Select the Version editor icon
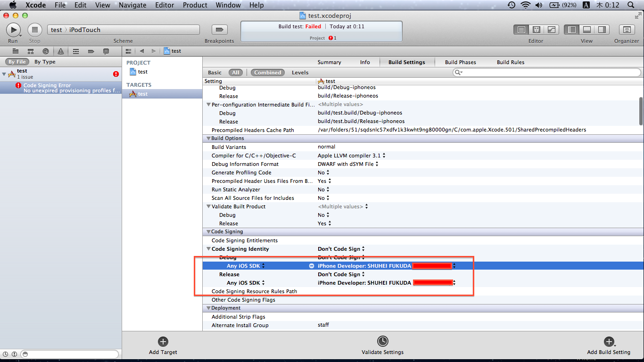Image resolution: width=644 pixels, height=362 pixels. click(x=551, y=30)
